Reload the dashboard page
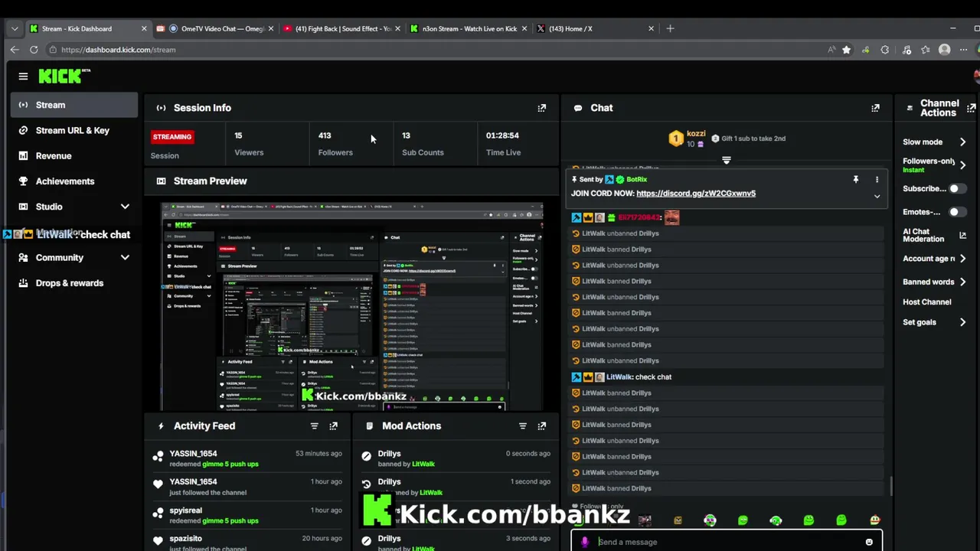980x551 pixels. pyautogui.click(x=34, y=50)
